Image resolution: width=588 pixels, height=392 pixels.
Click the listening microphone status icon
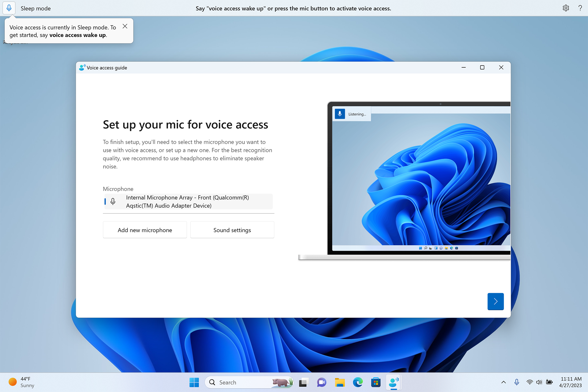(x=340, y=114)
